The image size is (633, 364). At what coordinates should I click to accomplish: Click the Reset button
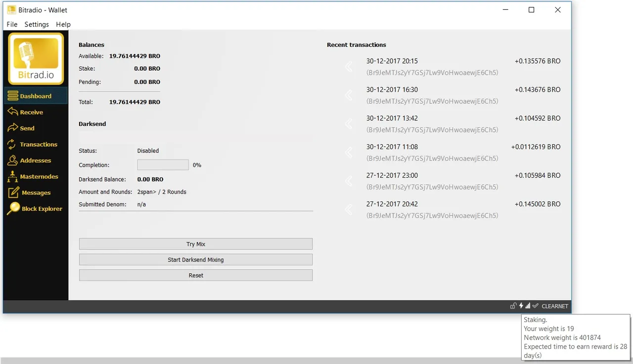(196, 275)
